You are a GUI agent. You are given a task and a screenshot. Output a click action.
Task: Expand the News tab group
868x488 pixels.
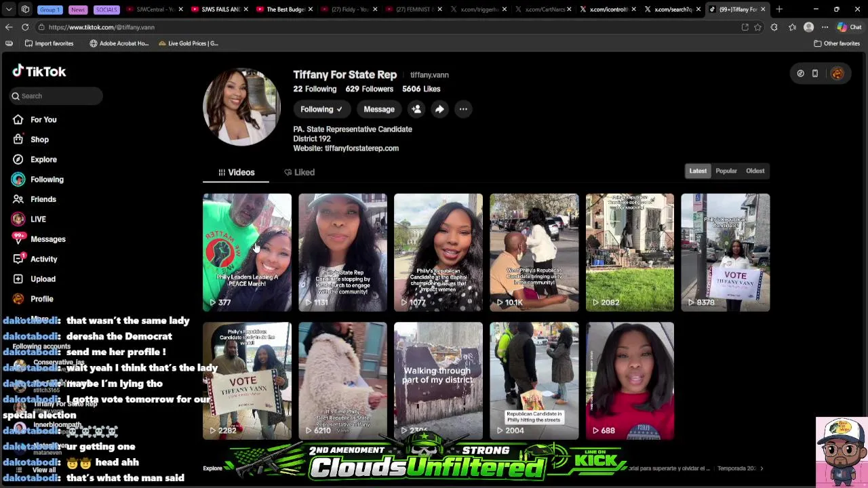[78, 9]
